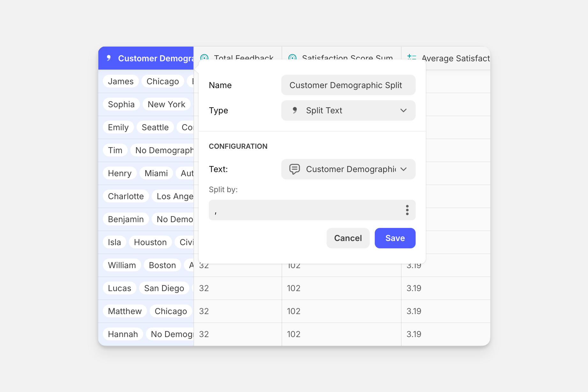Click the Total Feedback column icon
588x392 pixels.
(x=204, y=57)
